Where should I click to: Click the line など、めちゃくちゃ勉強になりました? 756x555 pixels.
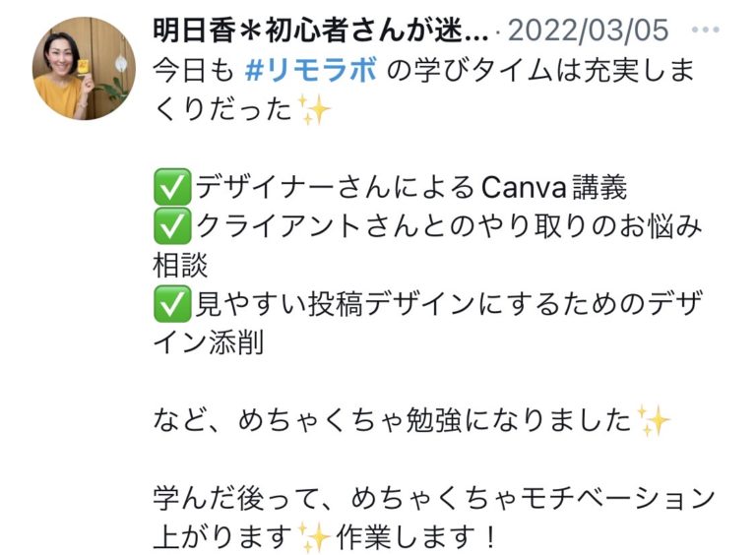(392, 420)
